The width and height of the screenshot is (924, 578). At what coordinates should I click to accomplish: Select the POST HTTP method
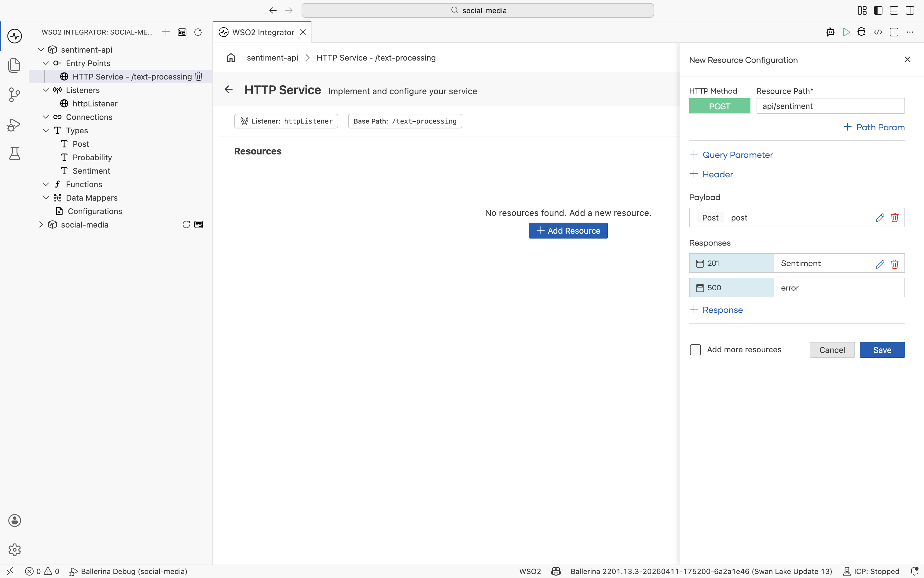[x=719, y=106]
